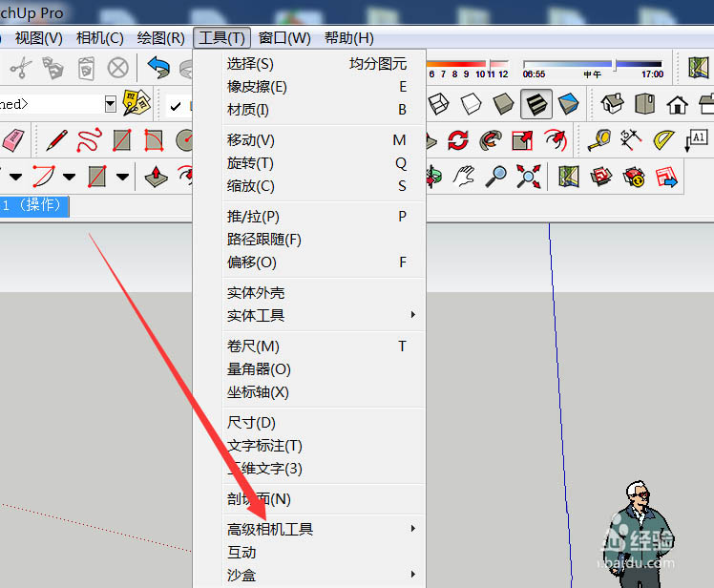The width and height of the screenshot is (714, 588).
Task: Select the Shaded style icon
Action: coord(504,104)
